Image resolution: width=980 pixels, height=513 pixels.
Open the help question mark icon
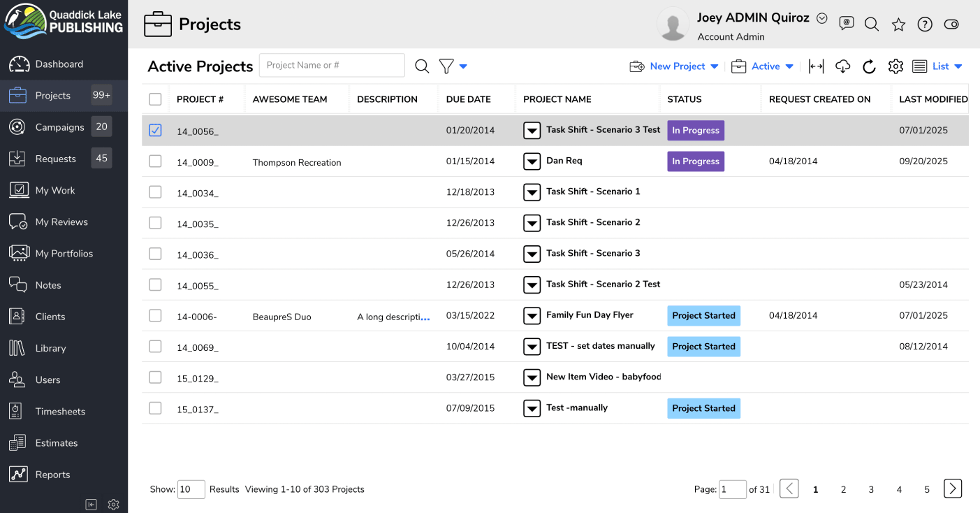point(925,24)
